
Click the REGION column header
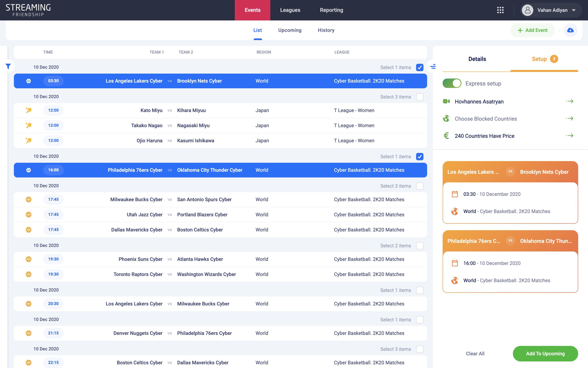(264, 52)
